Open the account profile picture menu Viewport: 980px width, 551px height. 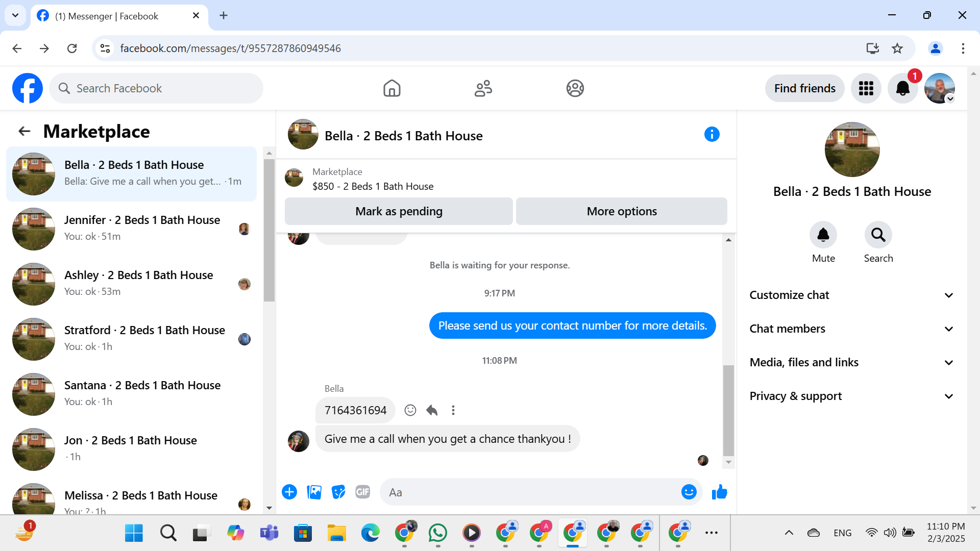point(939,88)
